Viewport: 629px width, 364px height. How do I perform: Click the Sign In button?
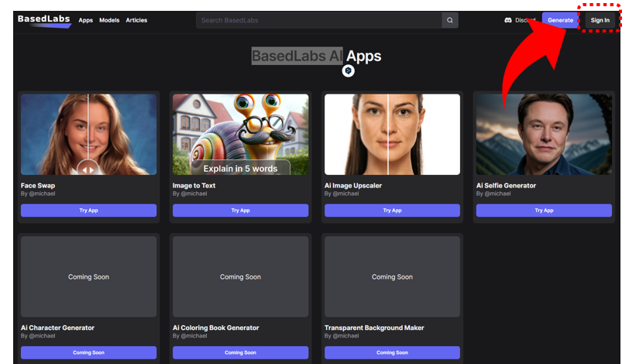click(x=600, y=20)
